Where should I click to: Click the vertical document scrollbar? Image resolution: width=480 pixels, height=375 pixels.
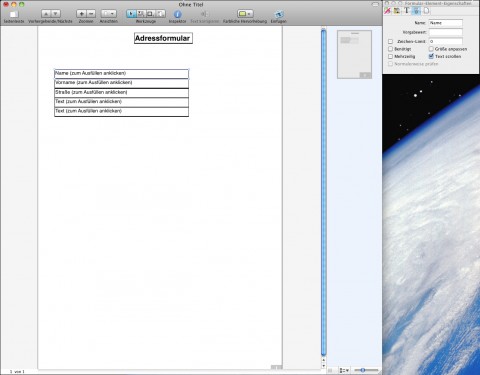[323, 193]
